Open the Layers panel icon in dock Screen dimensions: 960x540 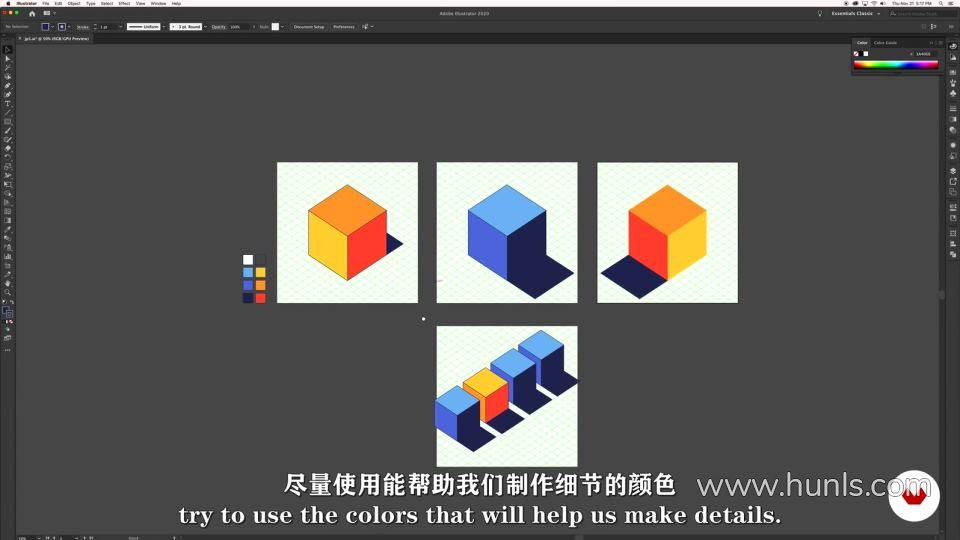point(953,171)
